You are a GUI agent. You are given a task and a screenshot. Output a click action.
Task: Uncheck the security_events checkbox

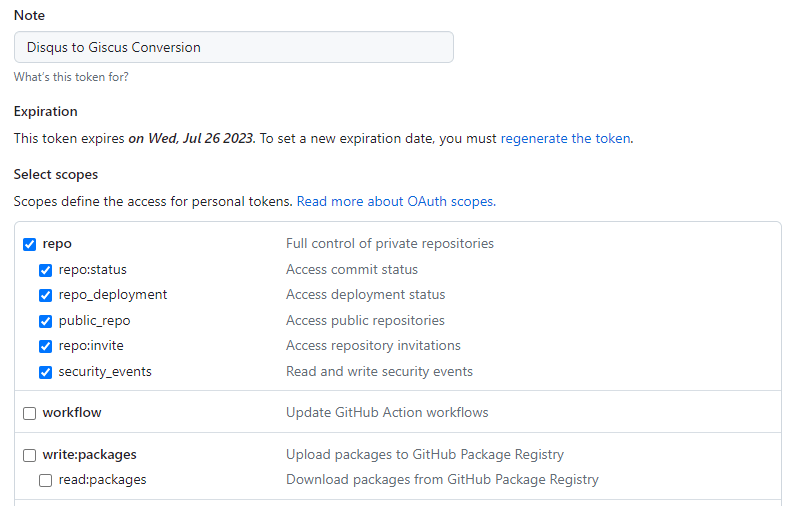click(45, 372)
